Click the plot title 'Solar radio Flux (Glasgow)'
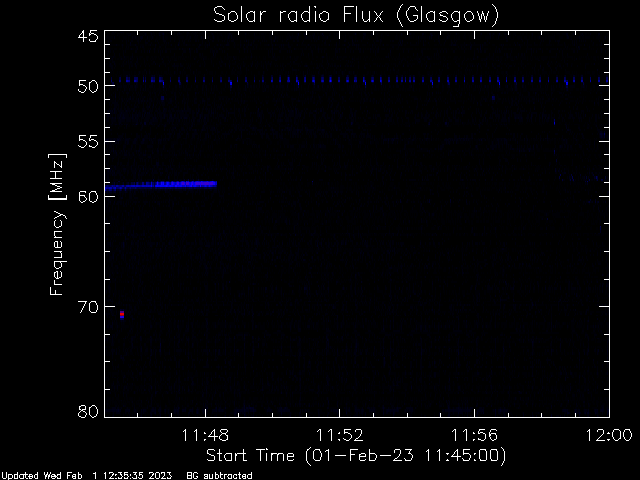 coord(356,15)
